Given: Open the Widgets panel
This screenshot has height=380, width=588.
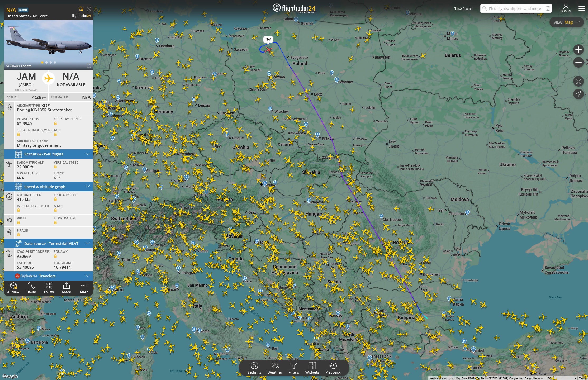Looking at the screenshot, I should [x=312, y=368].
